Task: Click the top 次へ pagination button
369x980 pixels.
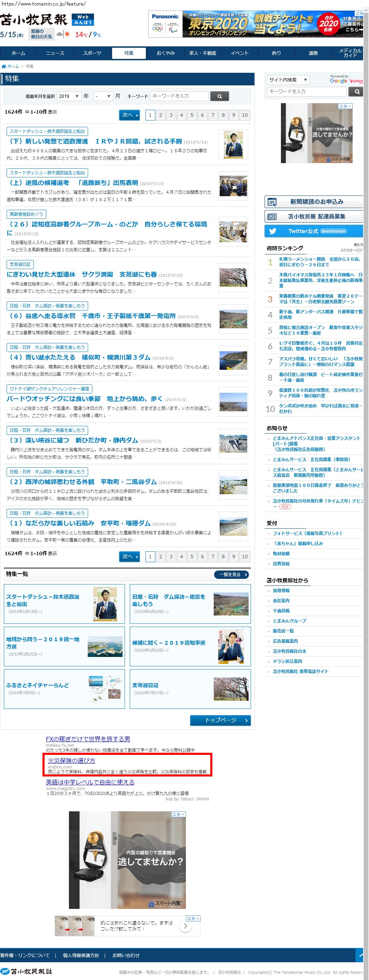Action: click(x=129, y=115)
